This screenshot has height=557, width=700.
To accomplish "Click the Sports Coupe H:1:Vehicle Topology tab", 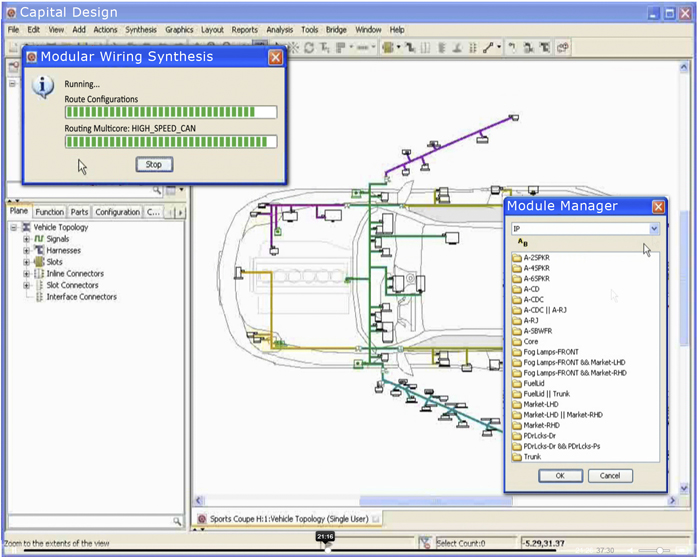I will (x=289, y=519).
